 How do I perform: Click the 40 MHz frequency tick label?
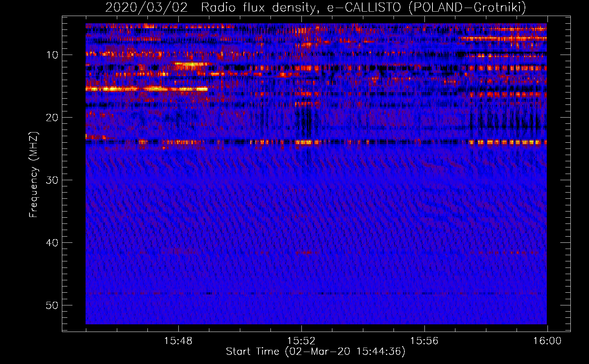coord(52,243)
